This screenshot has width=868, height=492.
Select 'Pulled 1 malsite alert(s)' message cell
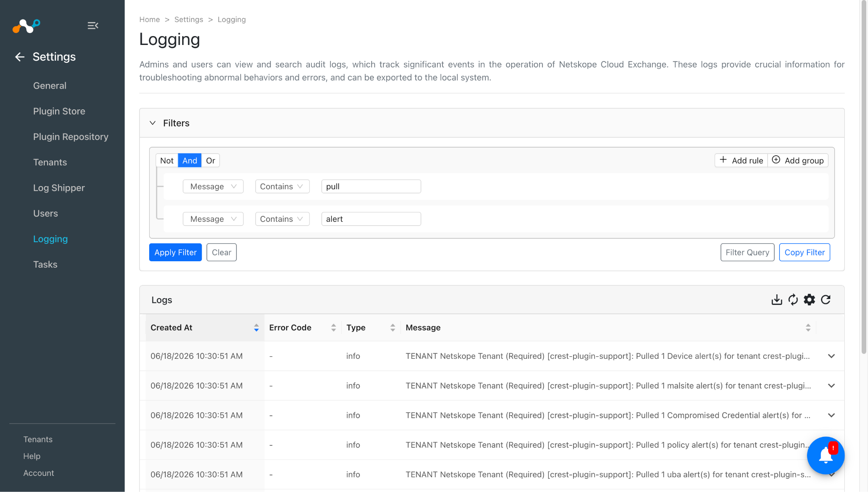[608, 386]
